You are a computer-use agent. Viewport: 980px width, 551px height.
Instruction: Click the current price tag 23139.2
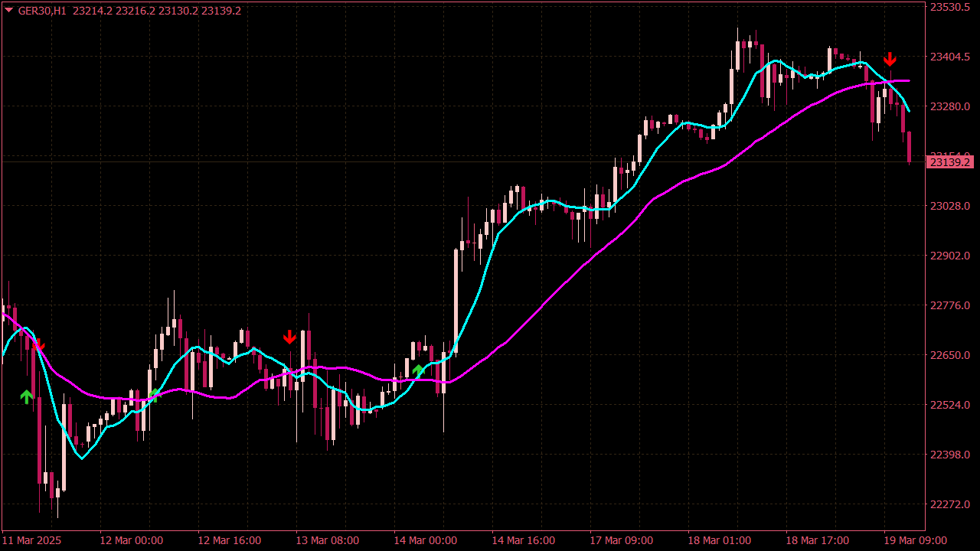point(949,162)
